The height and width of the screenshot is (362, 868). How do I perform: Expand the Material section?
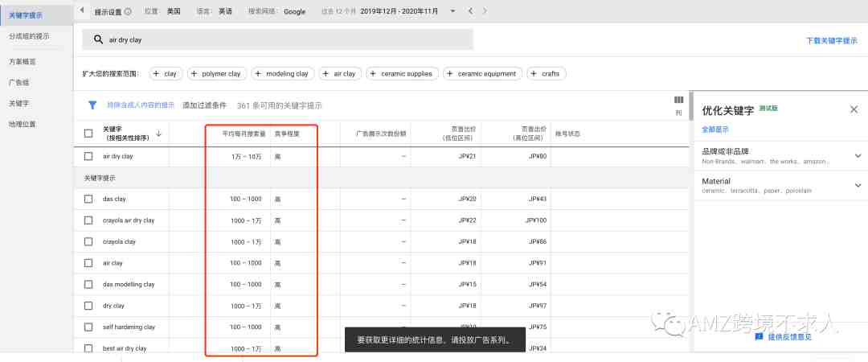pyautogui.click(x=858, y=185)
